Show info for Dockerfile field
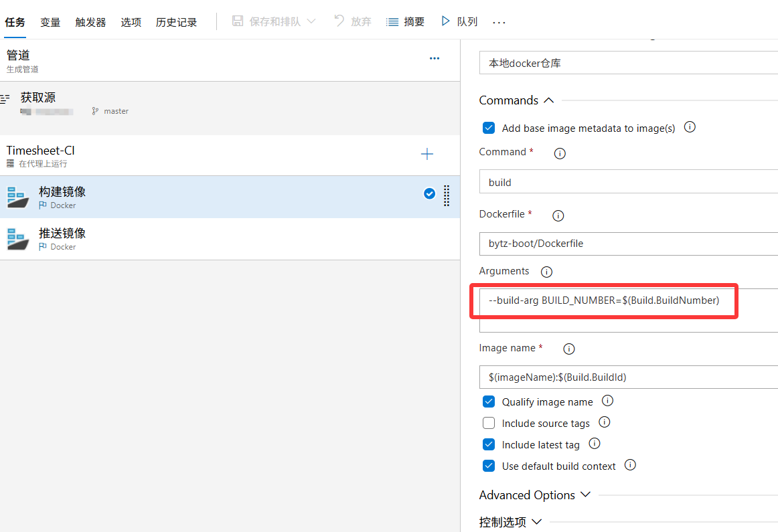 pyautogui.click(x=558, y=215)
